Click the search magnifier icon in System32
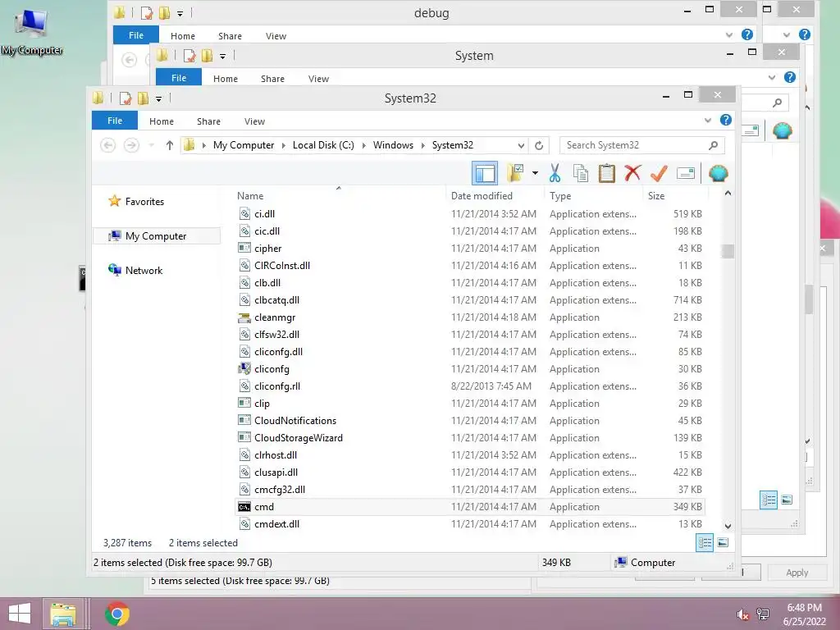840x630 pixels. (713, 145)
